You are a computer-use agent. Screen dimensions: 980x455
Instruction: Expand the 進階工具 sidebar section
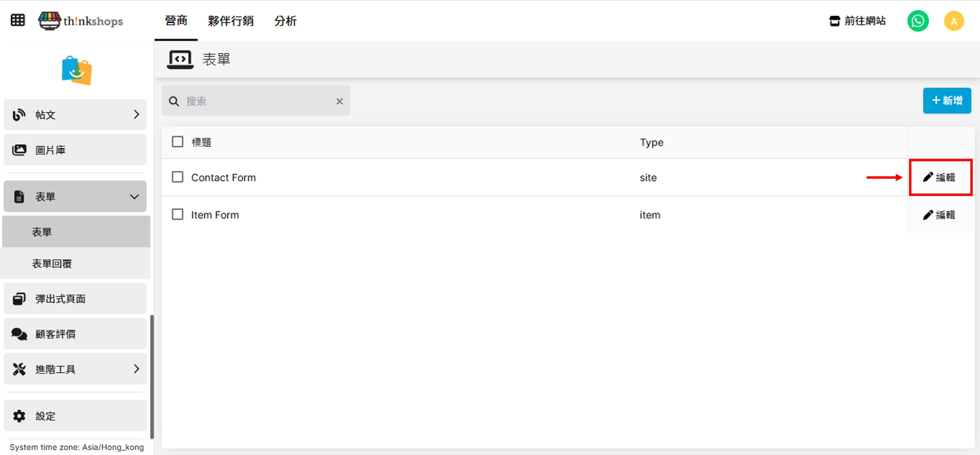click(x=75, y=369)
